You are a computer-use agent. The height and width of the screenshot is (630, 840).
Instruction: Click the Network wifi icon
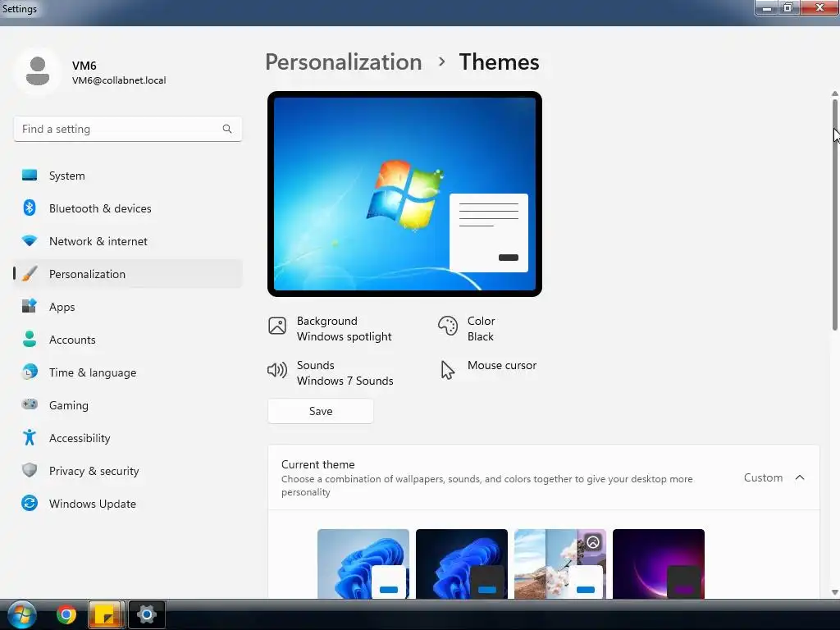point(30,240)
